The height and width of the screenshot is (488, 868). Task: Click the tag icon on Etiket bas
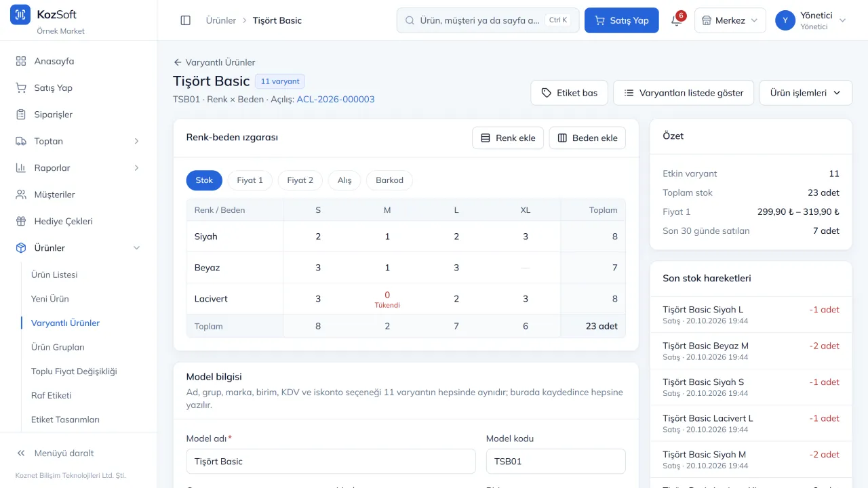coord(547,93)
